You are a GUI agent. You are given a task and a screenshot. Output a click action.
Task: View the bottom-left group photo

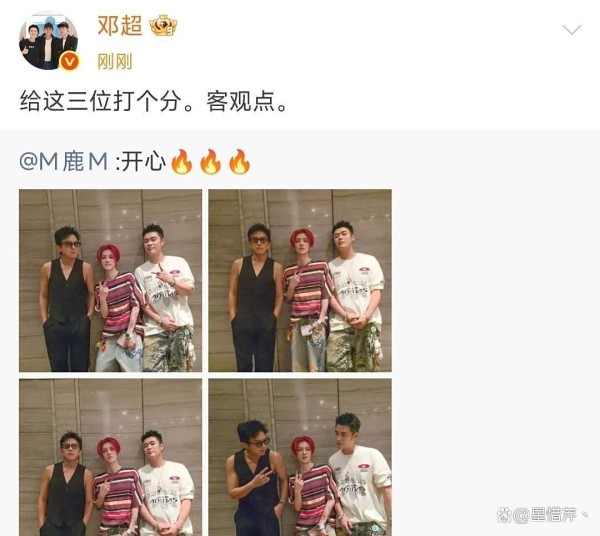click(x=111, y=457)
